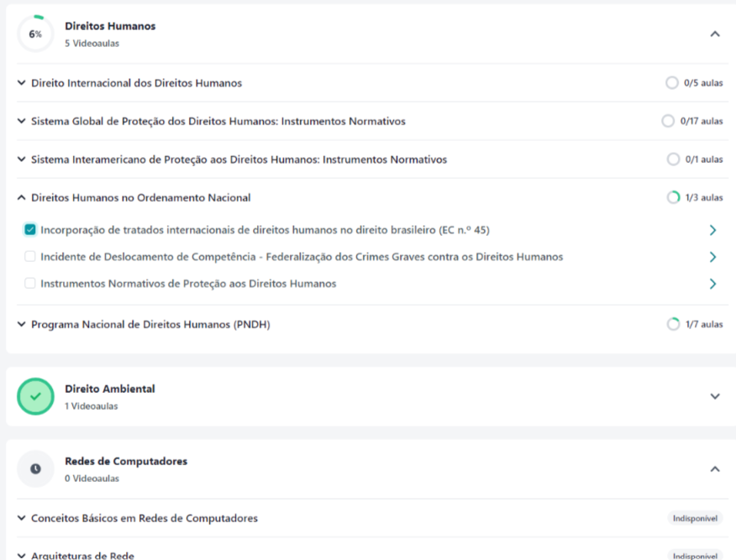Click the 5 Videoaulas label

coord(92,43)
